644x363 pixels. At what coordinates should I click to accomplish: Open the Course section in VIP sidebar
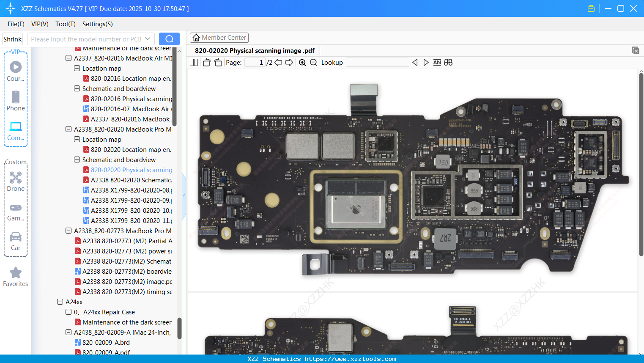[x=16, y=71]
